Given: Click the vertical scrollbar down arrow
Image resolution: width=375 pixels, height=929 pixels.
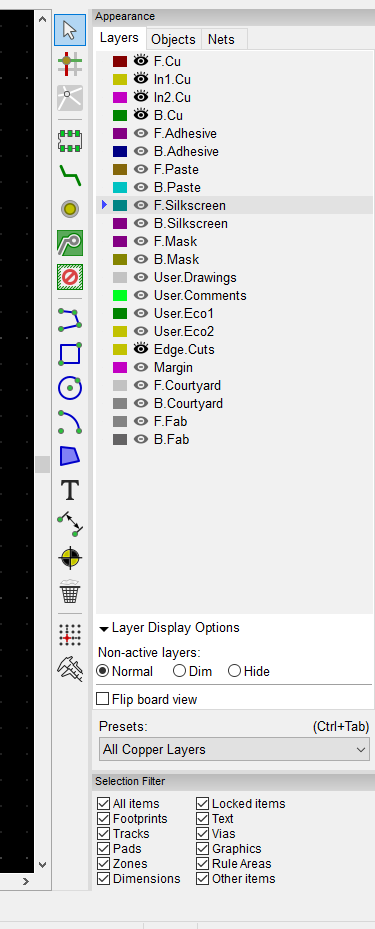Looking at the screenshot, I should [42, 864].
